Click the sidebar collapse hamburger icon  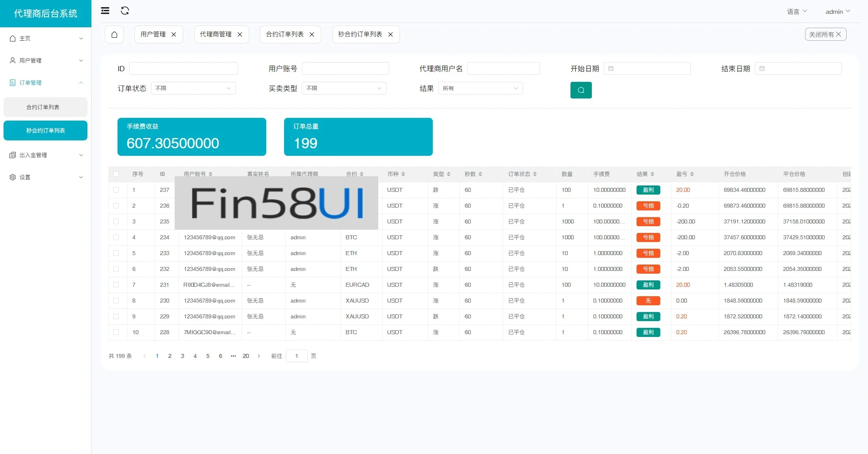click(x=105, y=11)
